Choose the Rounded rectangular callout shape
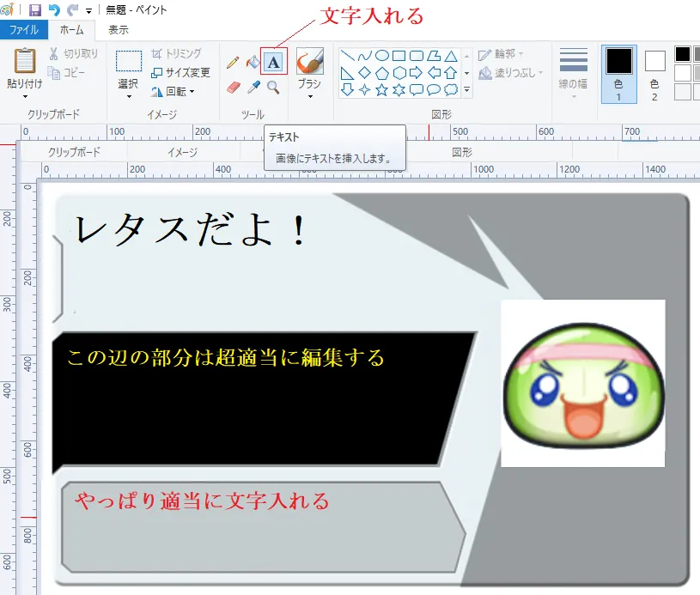This screenshot has width=700, height=595. [416, 89]
